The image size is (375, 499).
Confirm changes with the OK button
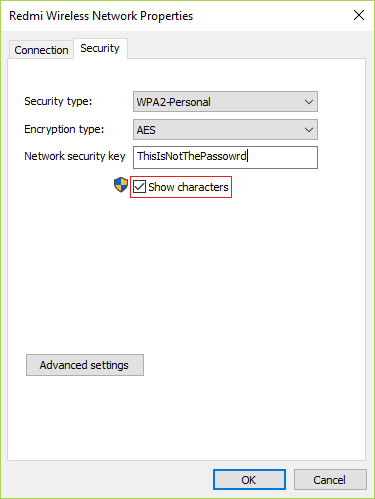(x=249, y=480)
